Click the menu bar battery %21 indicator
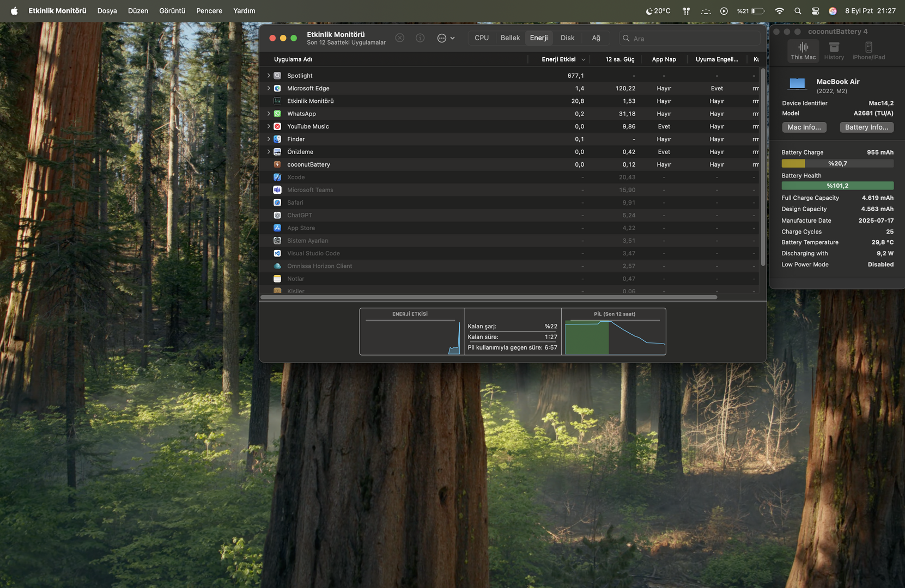905x588 pixels. point(751,11)
